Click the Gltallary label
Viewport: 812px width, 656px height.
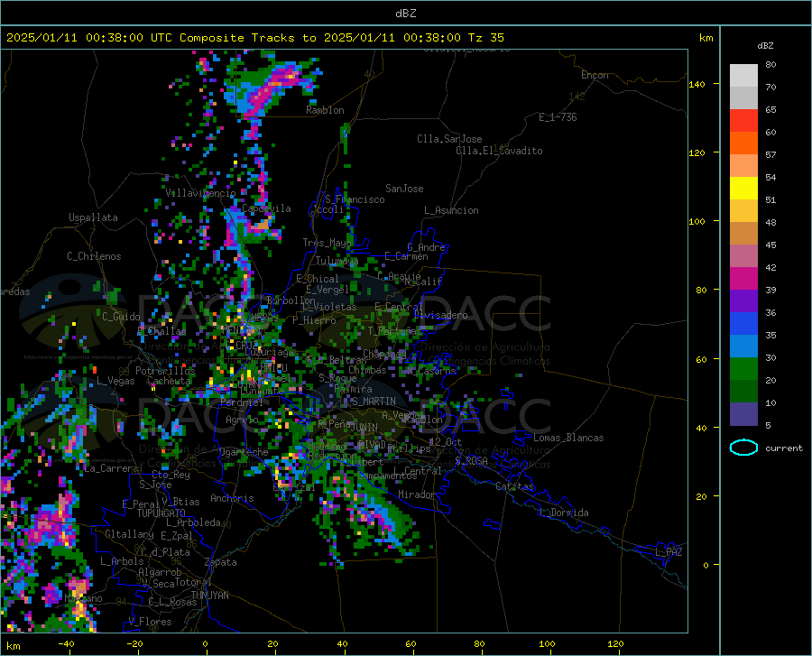tap(129, 534)
